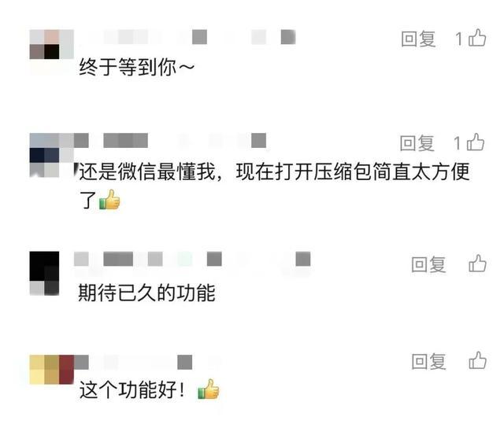Click like count "1" on "终于等到你～"
The height and width of the screenshot is (424, 504).
coord(459,39)
